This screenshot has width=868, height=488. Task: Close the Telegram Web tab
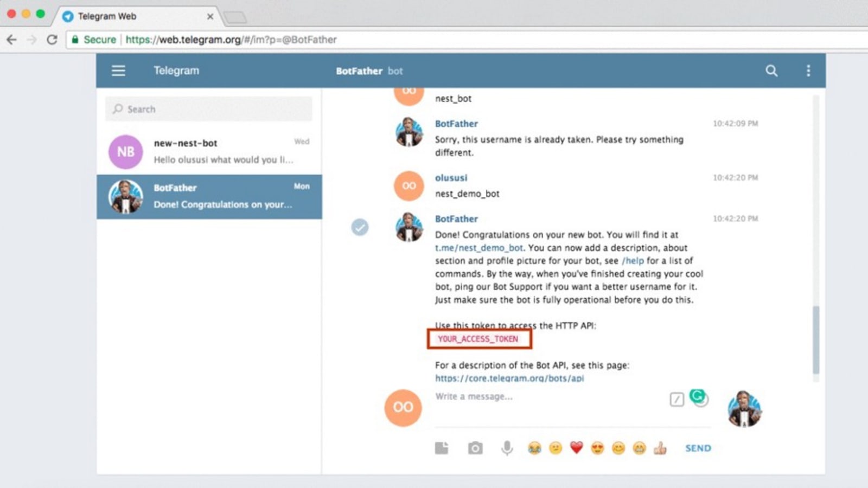click(x=210, y=17)
